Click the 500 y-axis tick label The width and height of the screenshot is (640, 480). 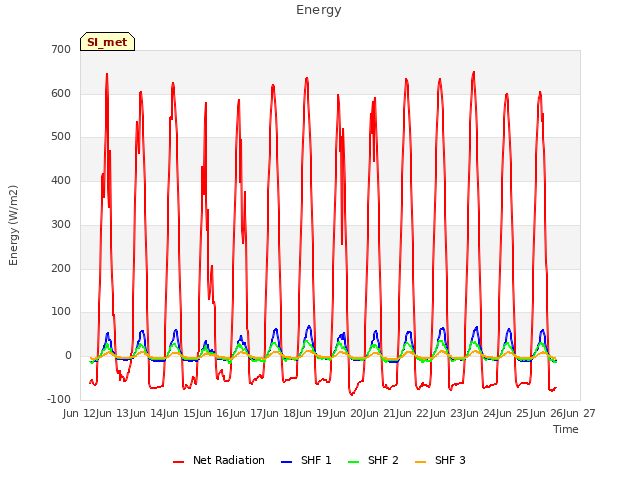point(61,137)
